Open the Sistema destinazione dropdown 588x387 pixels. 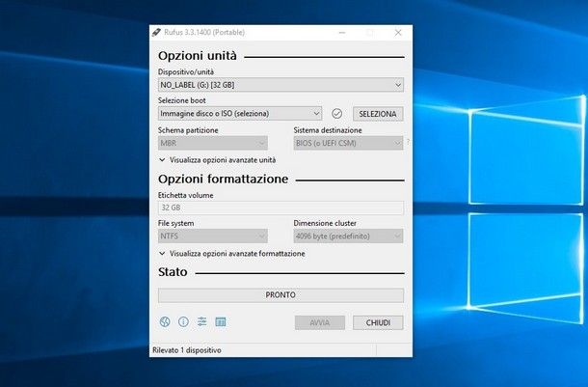(x=348, y=143)
